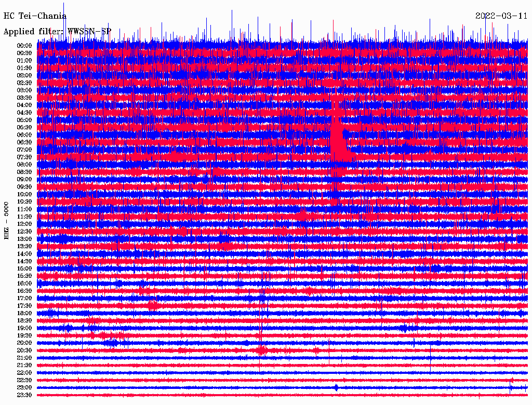Select the 12:30 time label
Viewport: 532px width, 405px height.
point(24,232)
